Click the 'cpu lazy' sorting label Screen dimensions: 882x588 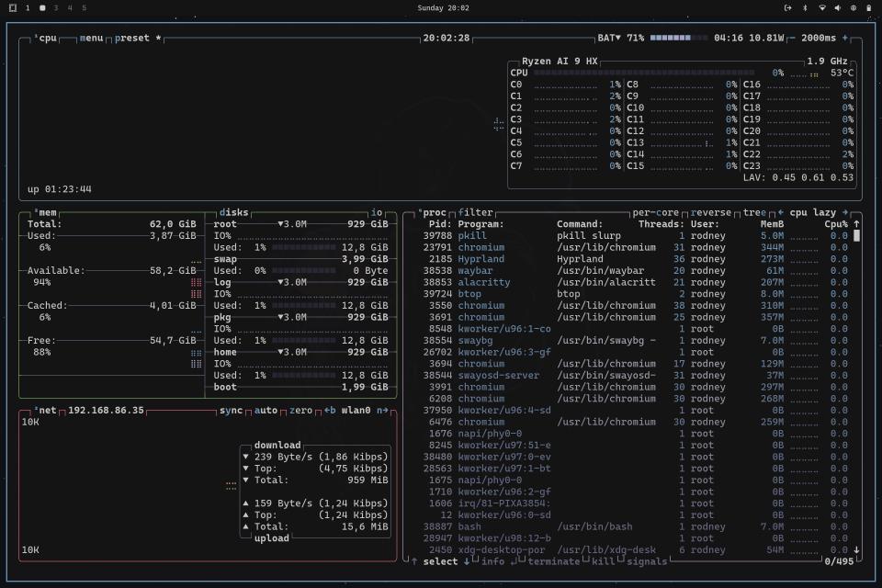click(812, 212)
